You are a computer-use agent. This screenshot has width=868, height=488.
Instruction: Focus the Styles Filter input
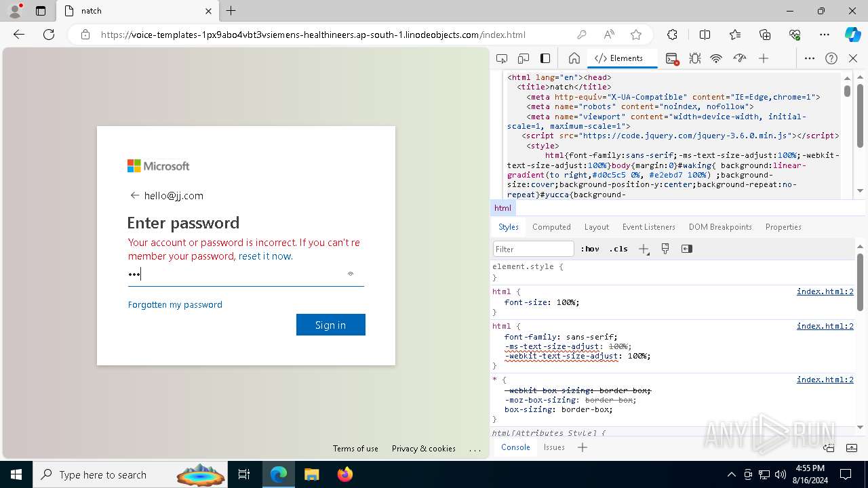(x=534, y=249)
